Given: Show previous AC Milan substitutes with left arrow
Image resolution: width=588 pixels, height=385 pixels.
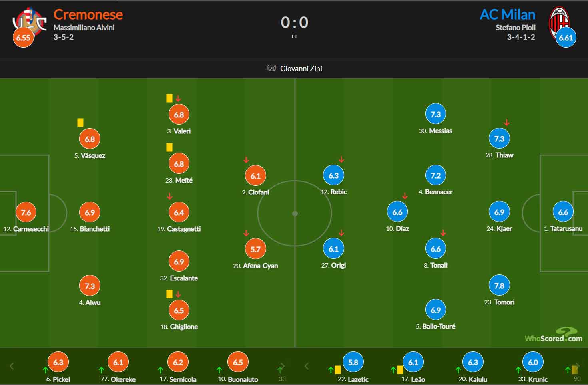Looking at the screenshot, I should click(x=307, y=366).
